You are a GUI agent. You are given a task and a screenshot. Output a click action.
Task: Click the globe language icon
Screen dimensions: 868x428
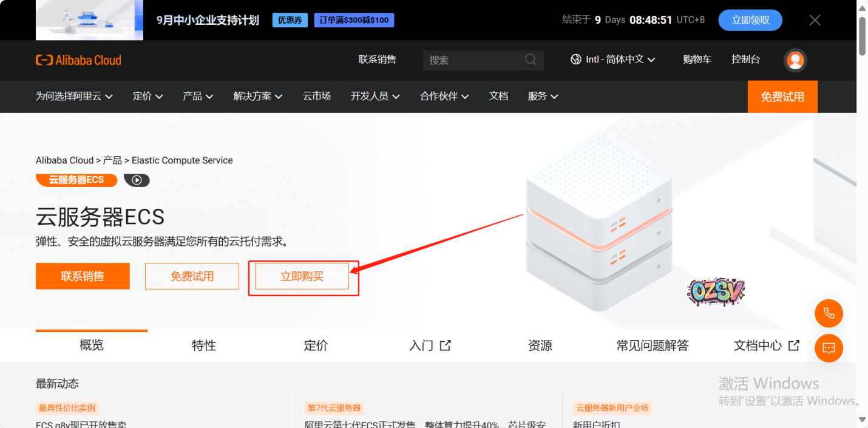576,59
